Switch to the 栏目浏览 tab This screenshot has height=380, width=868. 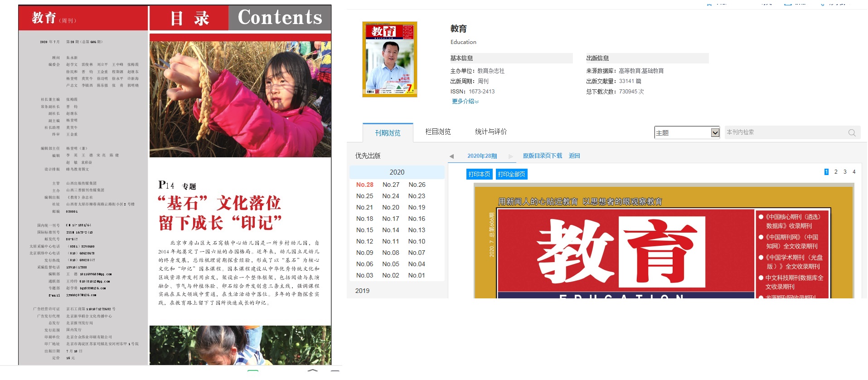tap(438, 132)
